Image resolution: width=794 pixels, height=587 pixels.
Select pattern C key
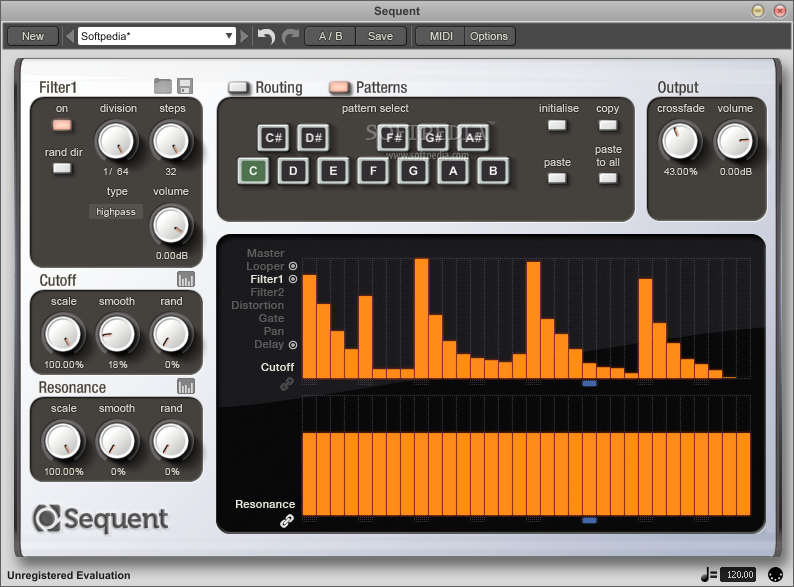tap(253, 171)
